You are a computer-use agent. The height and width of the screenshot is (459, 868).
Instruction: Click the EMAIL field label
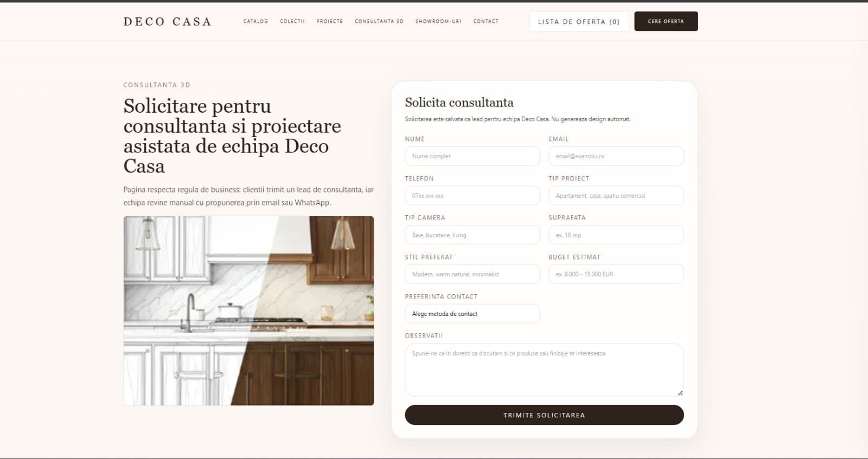(x=559, y=139)
